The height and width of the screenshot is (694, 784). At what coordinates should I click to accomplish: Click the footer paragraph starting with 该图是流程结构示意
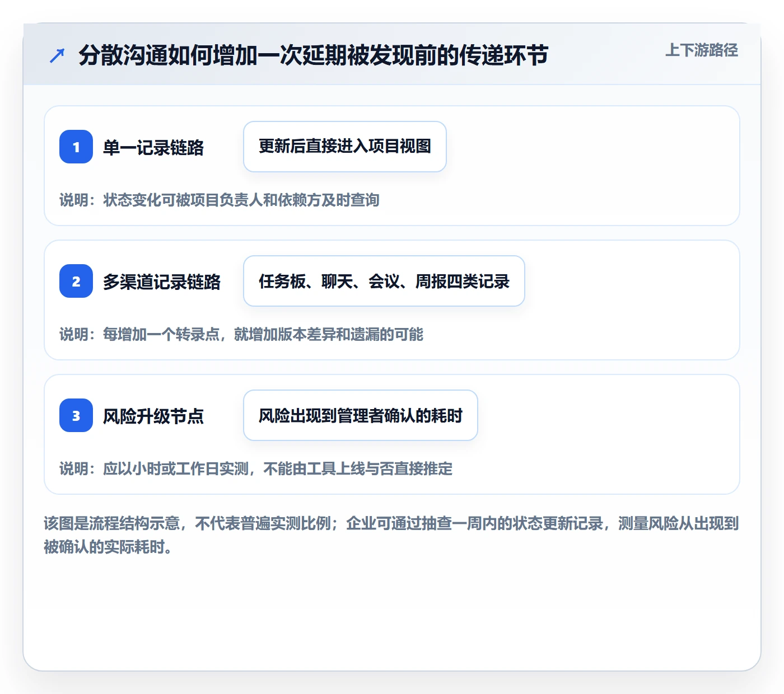(391, 535)
